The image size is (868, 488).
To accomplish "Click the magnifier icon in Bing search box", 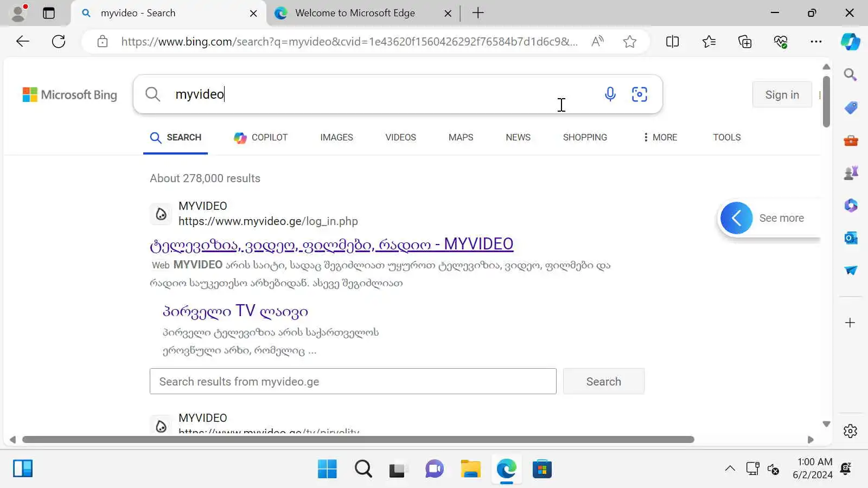I will tap(152, 94).
